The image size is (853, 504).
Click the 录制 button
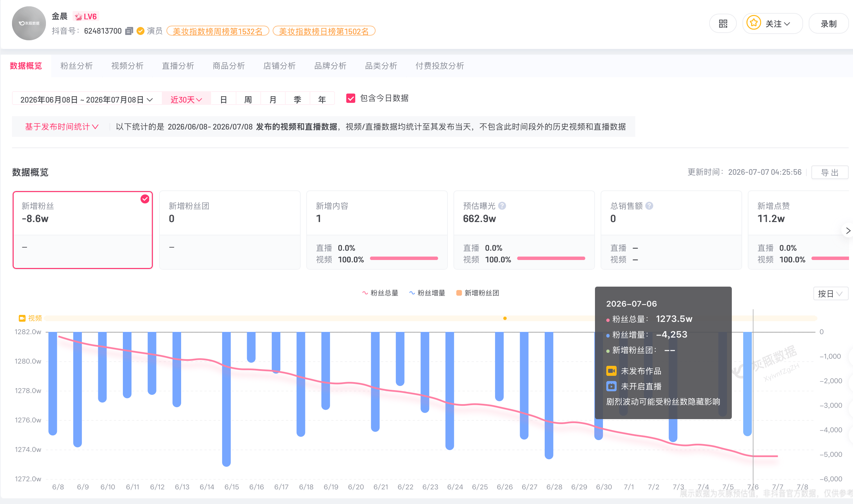(x=828, y=23)
